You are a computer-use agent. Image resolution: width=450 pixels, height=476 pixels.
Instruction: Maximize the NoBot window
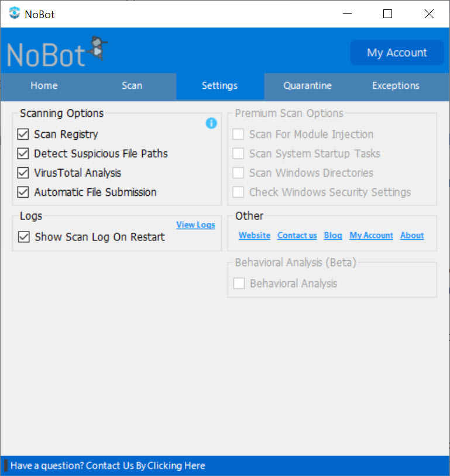[387, 14]
